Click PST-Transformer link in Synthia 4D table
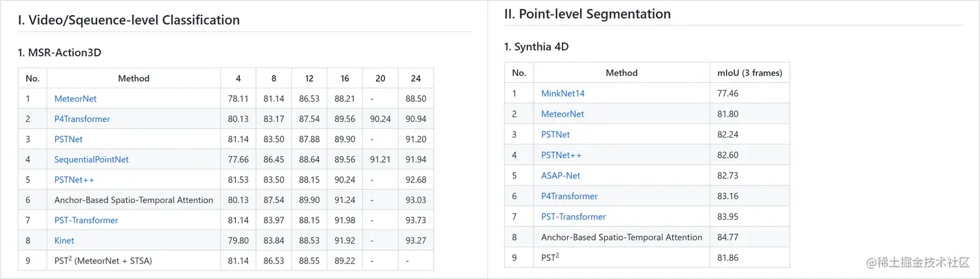 coord(573,217)
